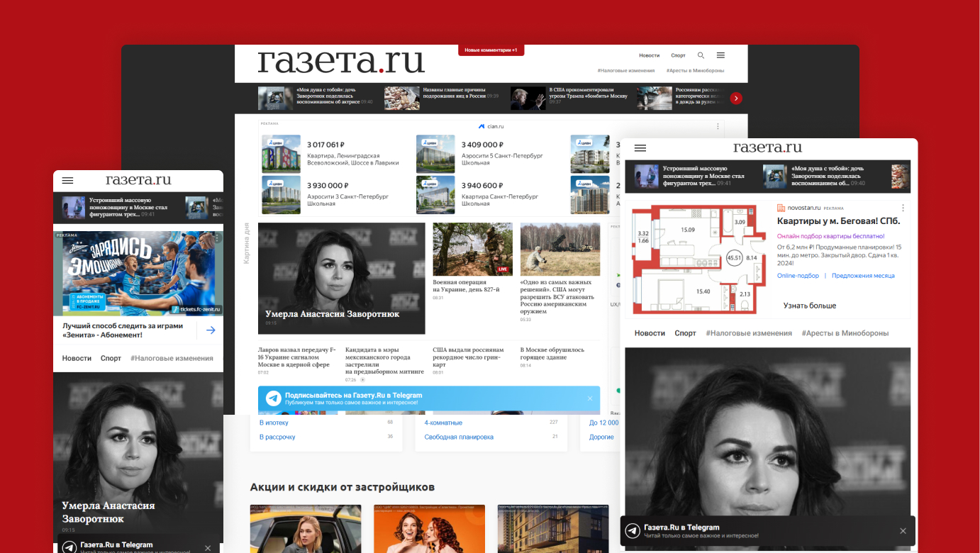Click ticker story about Trump's threats to Moscow
Screen dimensions: 980x553
[x=569, y=98]
